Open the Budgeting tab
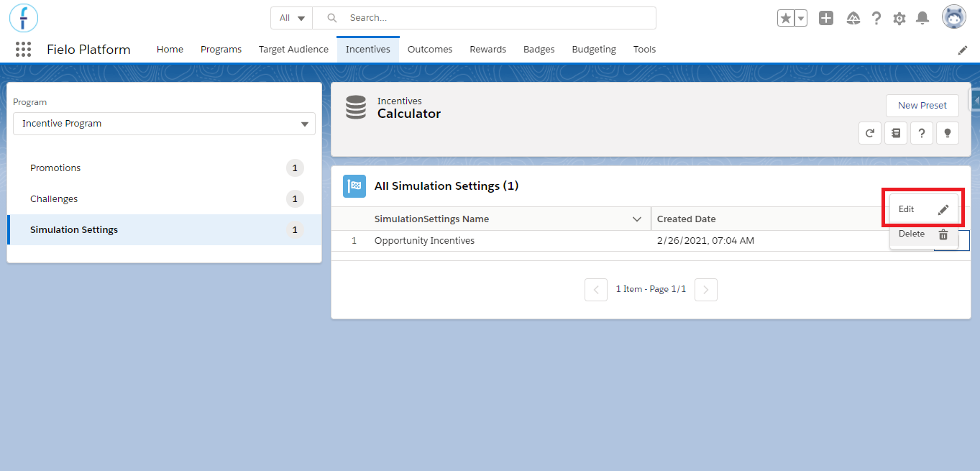Screen dimensions: 980x471 coord(594,50)
